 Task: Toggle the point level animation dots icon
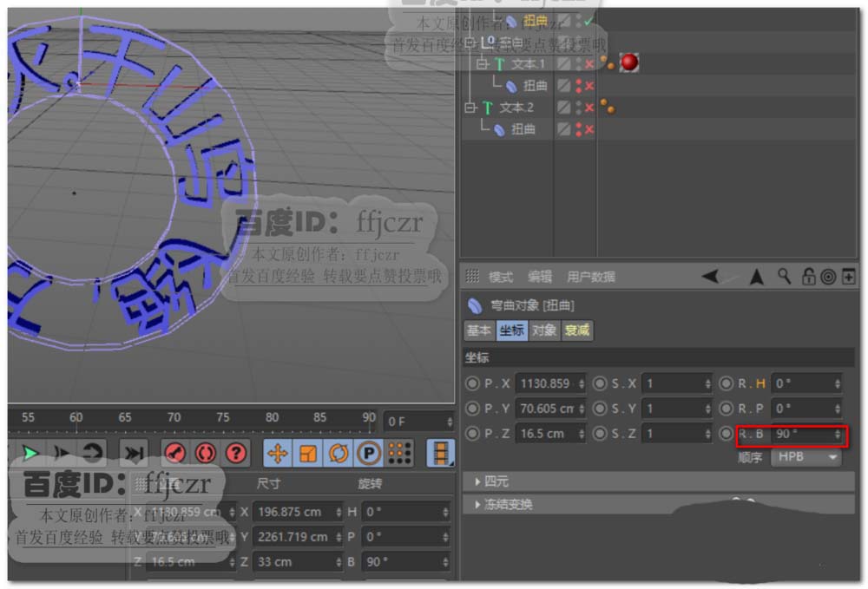(x=399, y=454)
